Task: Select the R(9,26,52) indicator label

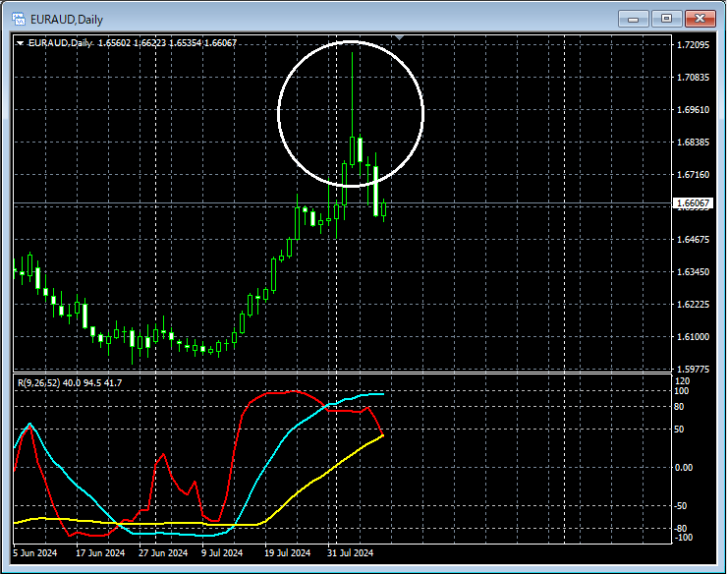Action: 70,382
